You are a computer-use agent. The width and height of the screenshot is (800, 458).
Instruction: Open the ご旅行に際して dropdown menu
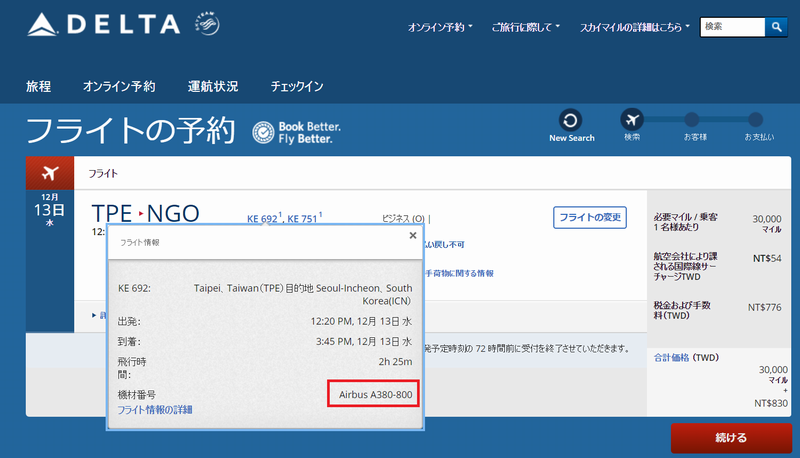click(526, 28)
